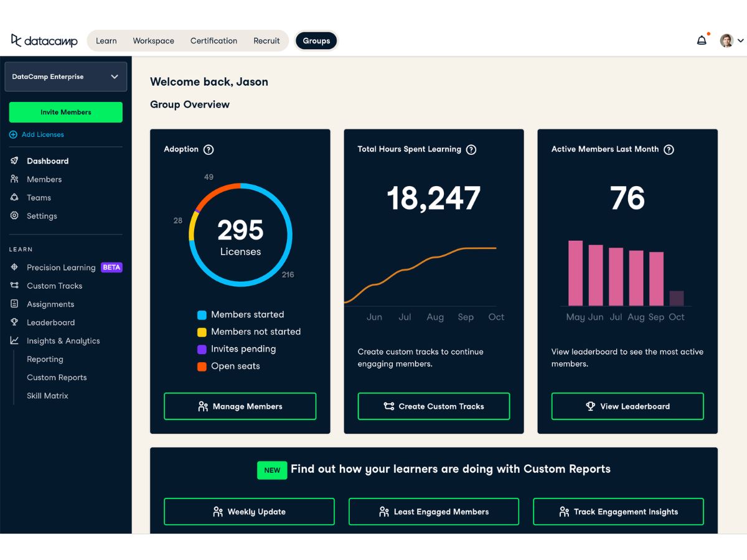
Task: Click the 28 donut chart label
Action: coord(178,220)
